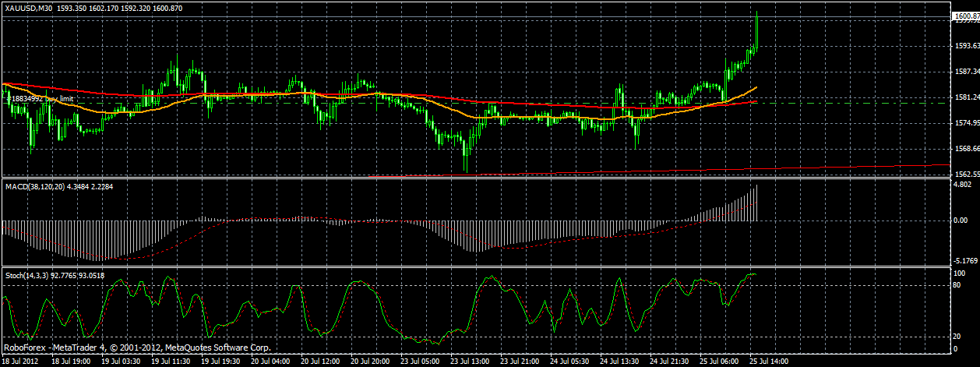The image size is (980, 367).
Task: Click the MACD scale value 4.802
Action: pos(962,185)
